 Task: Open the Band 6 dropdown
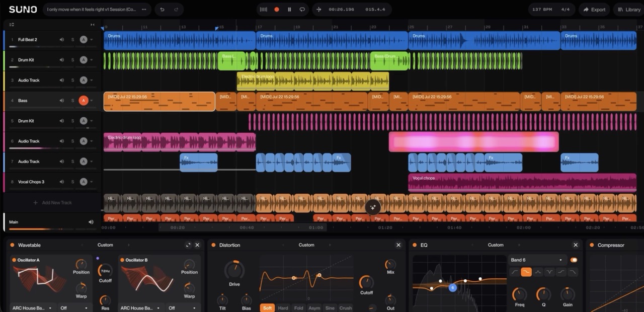(x=537, y=260)
